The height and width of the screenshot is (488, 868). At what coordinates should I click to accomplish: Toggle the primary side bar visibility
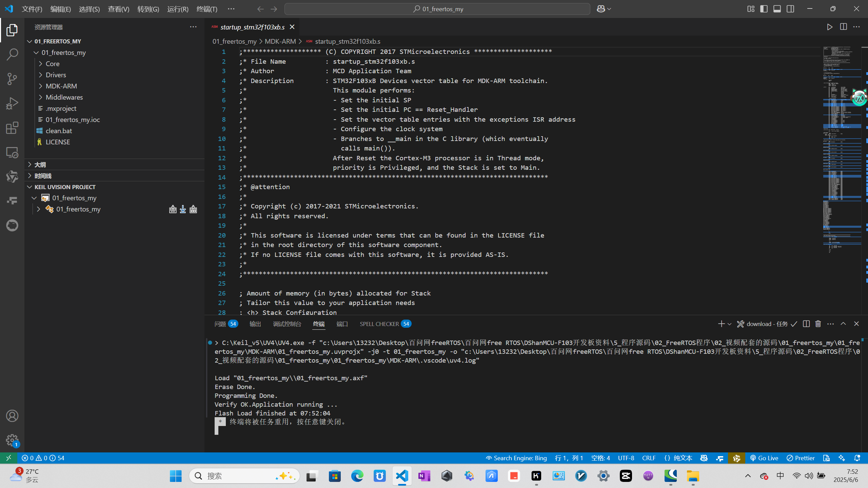click(764, 9)
